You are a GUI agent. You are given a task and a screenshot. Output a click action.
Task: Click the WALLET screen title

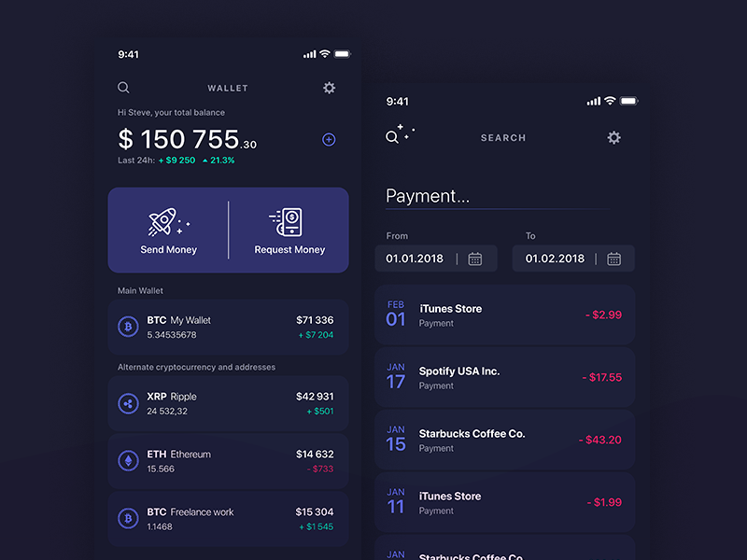coord(228,88)
